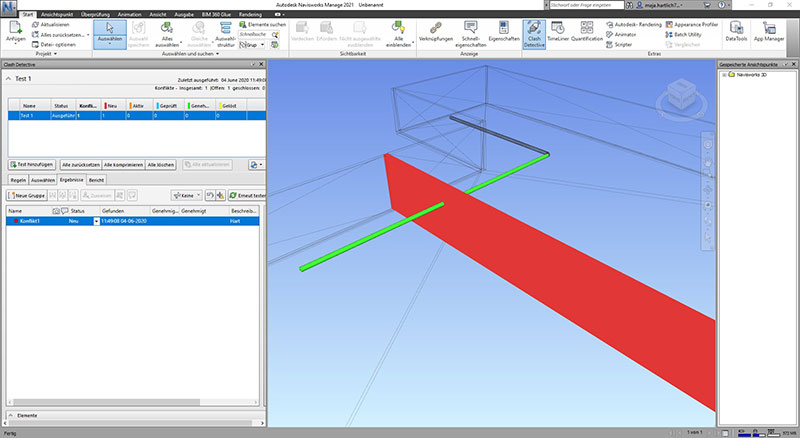Open the Animator tool

tap(621, 35)
